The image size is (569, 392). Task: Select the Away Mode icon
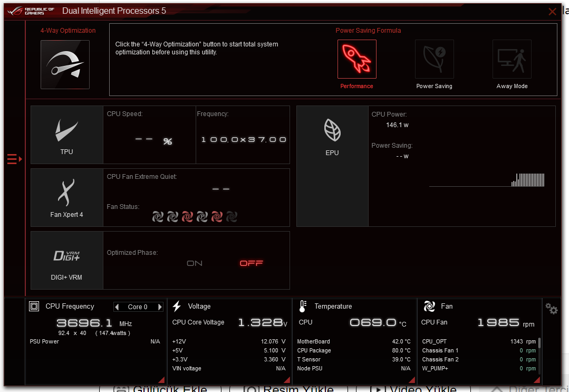point(512,59)
